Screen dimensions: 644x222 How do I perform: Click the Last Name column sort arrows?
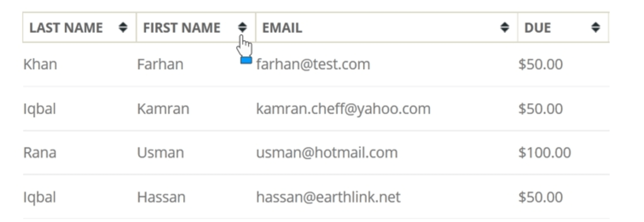click(x=123, y=27)
